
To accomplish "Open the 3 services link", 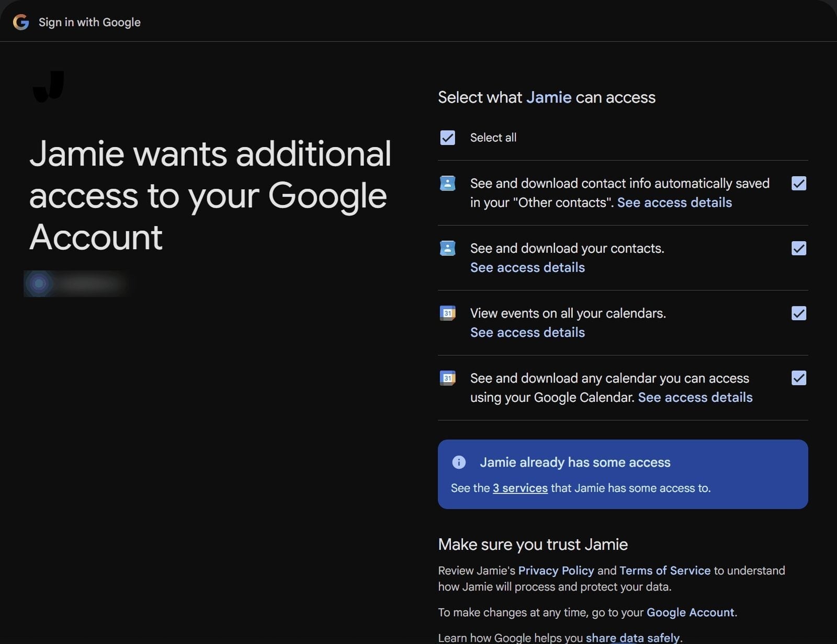I will [x=520, y=488].
